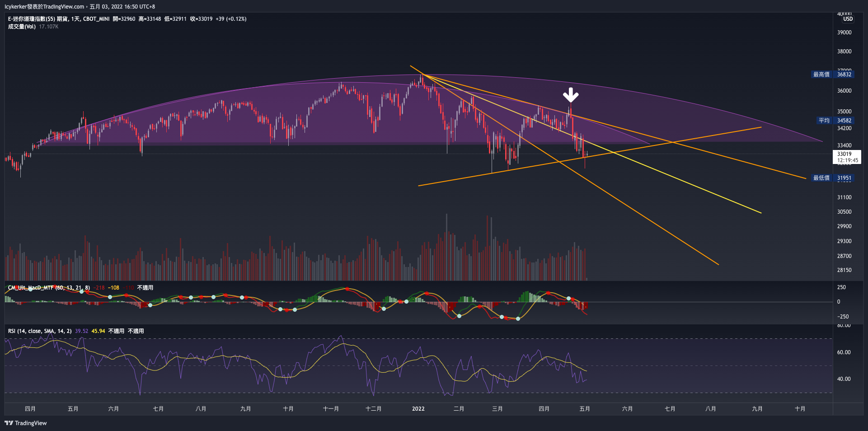Click the 38000 price axis tick

tap(844, 52)
